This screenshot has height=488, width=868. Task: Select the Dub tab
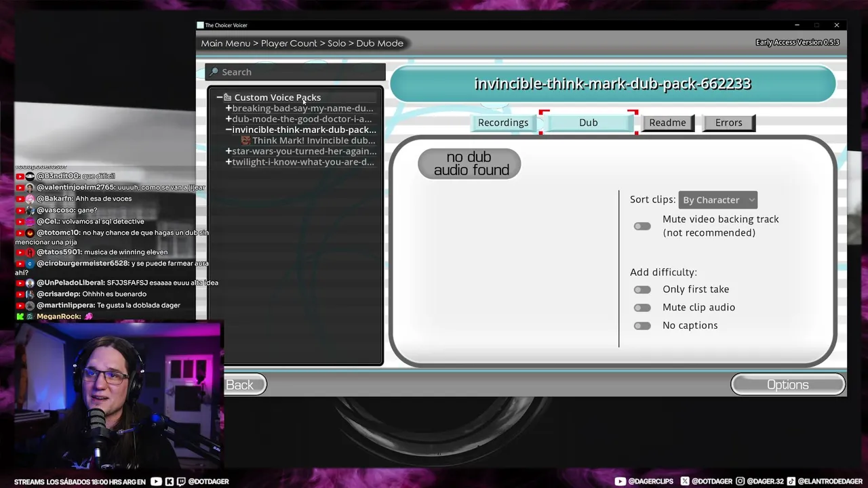coord(589,123)
